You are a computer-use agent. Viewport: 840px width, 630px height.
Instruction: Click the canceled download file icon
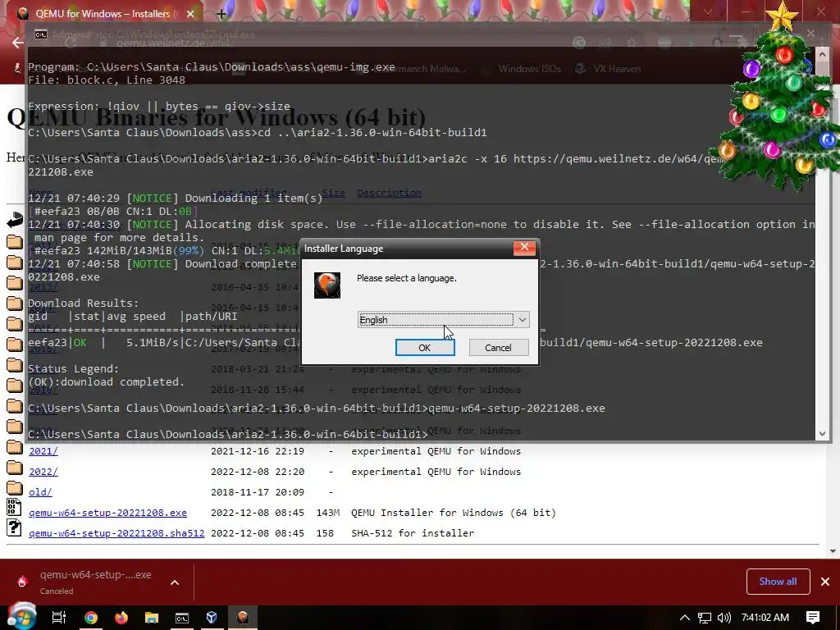(22, 582)
